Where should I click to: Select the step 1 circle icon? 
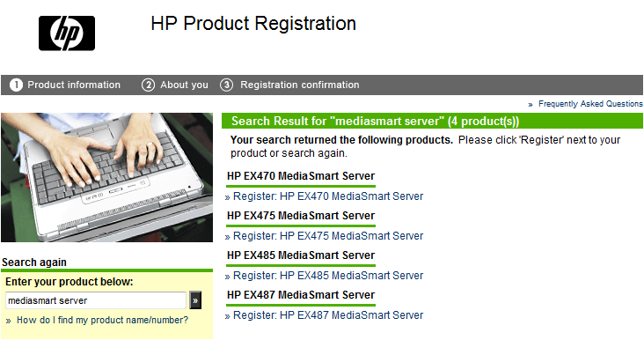(16, 85)
